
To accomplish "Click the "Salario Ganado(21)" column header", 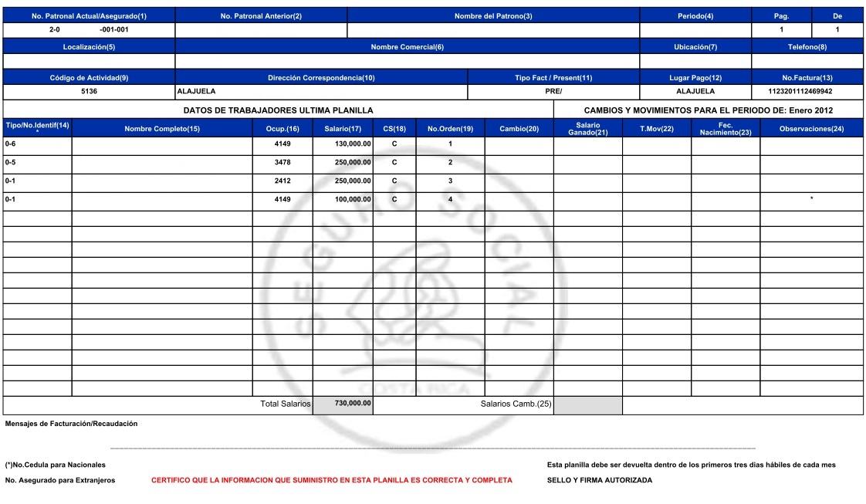I will 587,129.
